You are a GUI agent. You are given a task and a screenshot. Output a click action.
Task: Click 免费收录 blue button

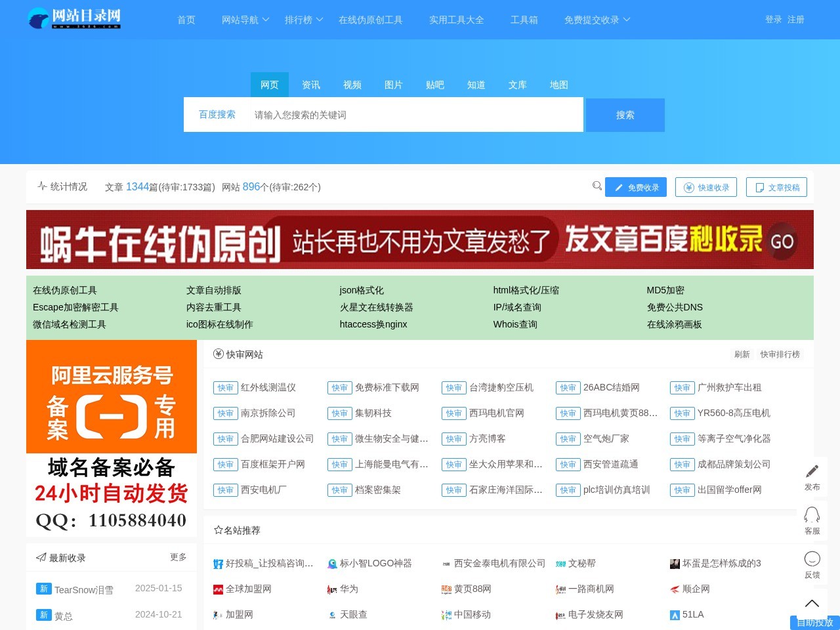pyautogui.click(x=636, y=187)
